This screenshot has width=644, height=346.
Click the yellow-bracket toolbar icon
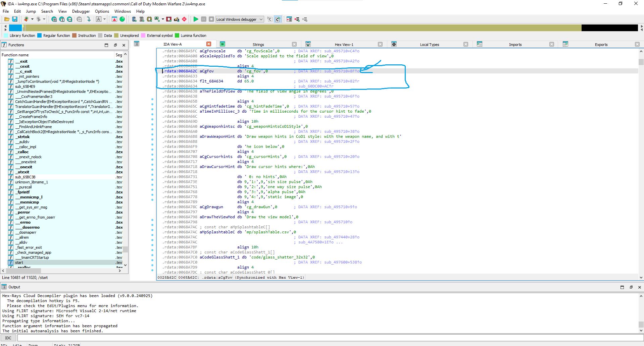tap(149, 19)
